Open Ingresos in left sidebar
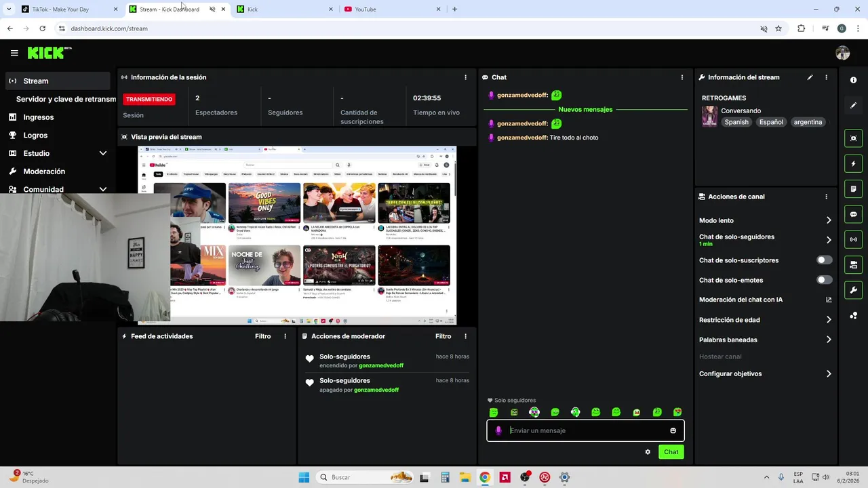 click(38, 117)
